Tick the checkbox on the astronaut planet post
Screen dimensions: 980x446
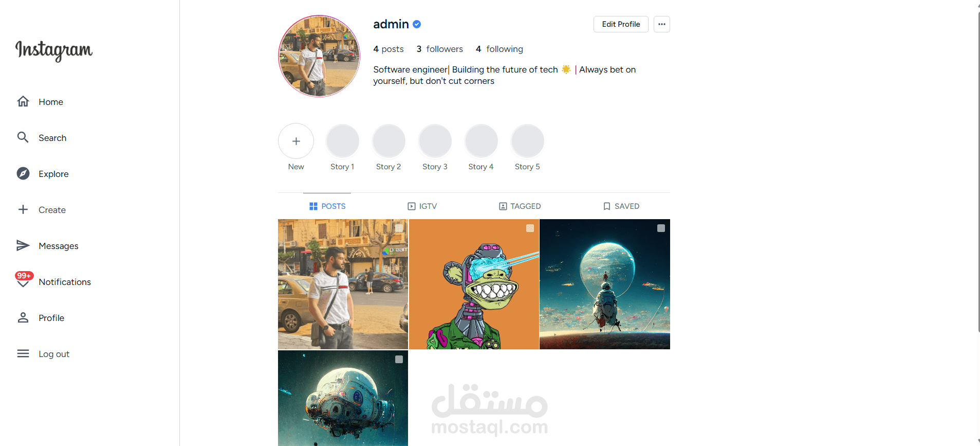click(x=661, y=228)
